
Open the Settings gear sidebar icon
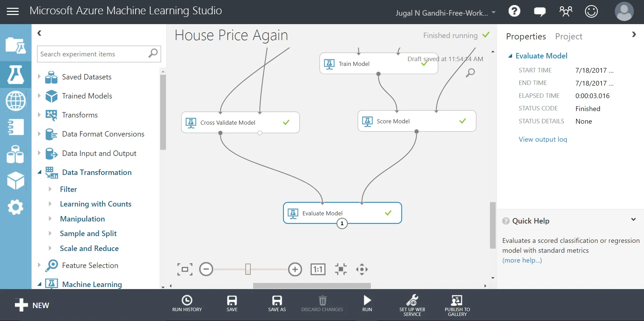coord(16,207)
